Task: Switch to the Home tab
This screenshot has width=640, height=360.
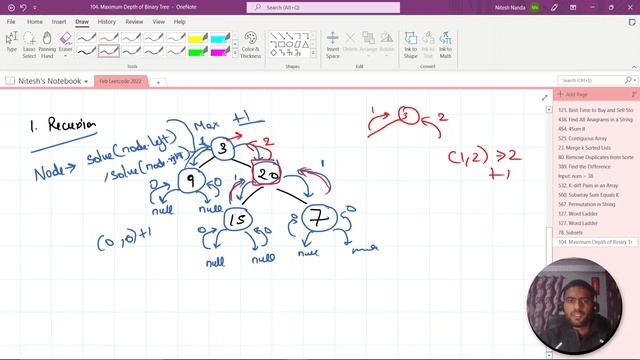Action: (x=35, y=22)
